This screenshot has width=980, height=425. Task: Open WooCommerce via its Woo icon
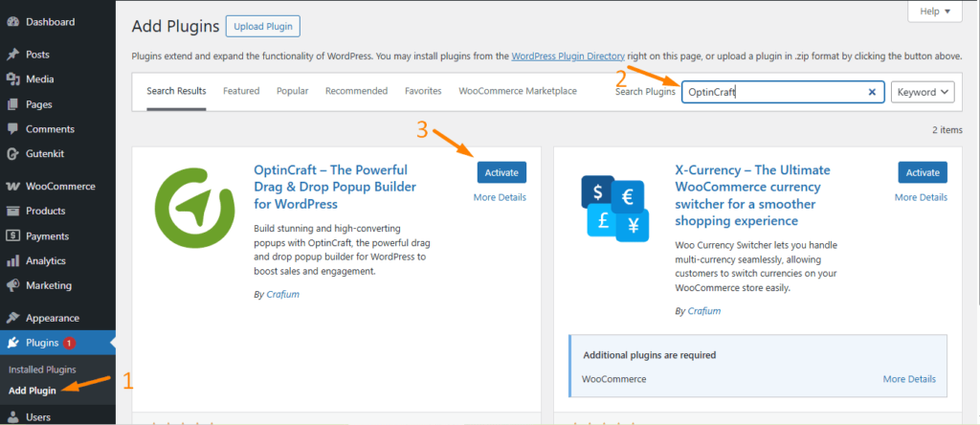point(12,186)
